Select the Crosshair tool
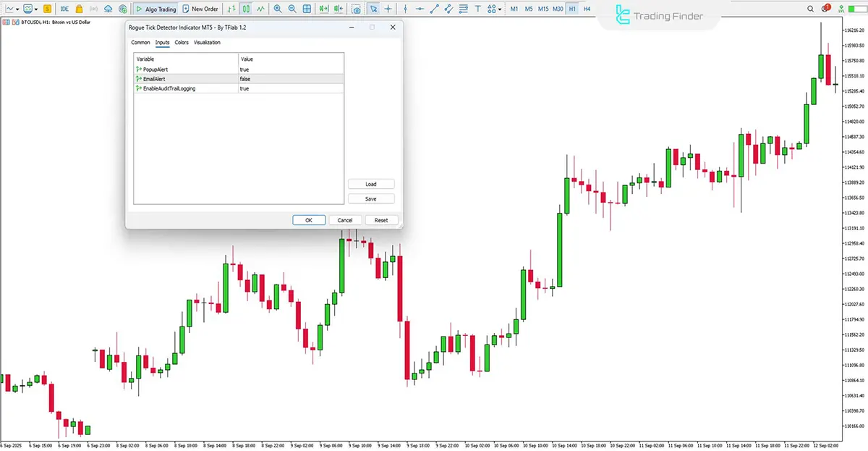Viewport: 868px width, 451px height. click(x=388, y=9)
